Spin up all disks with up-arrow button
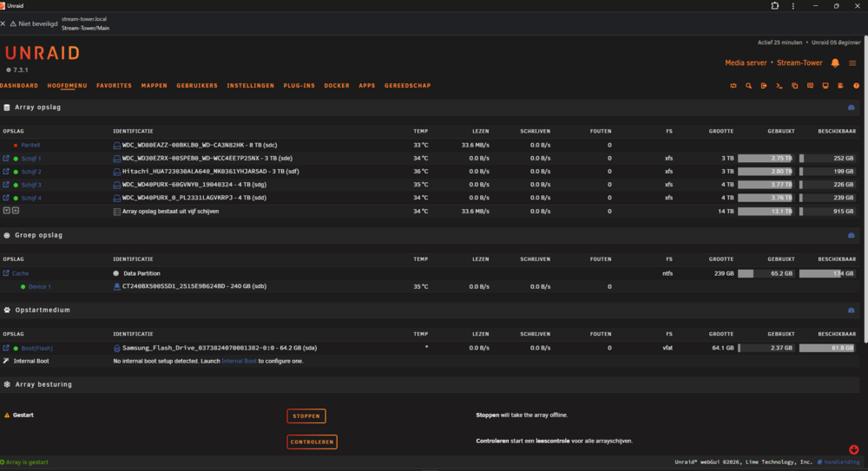 pyautogui.click(x=16, y=210)
